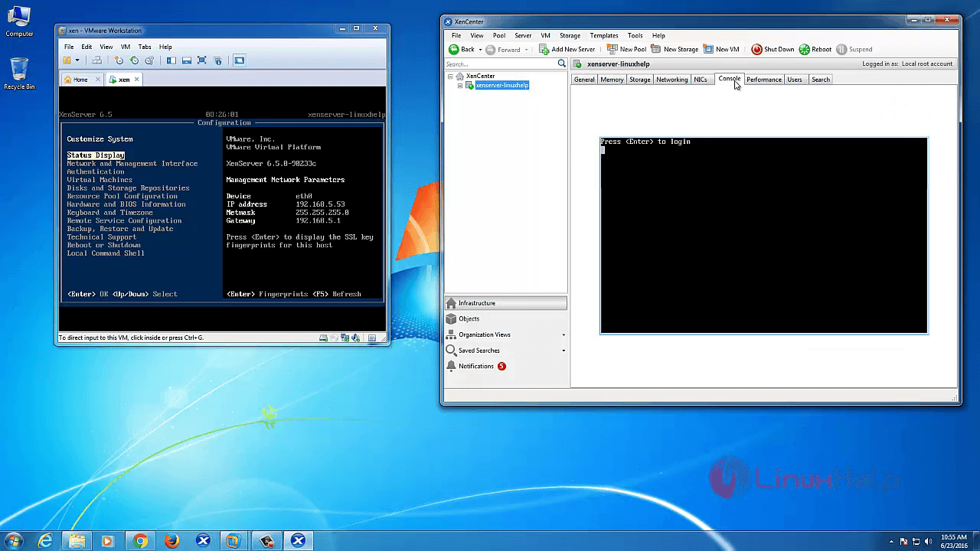
Task: Click Add New Server in XenCenter toolbar
Action: 567,49
